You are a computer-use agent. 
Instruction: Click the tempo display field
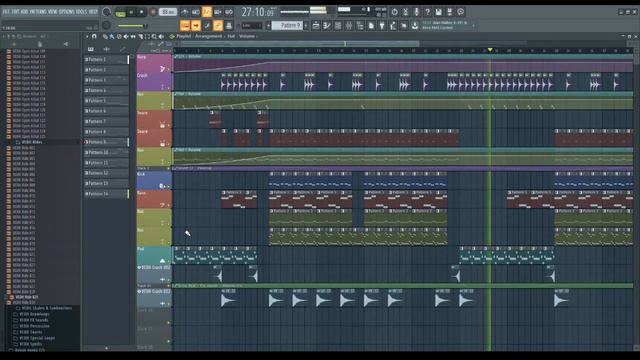click(168, 12)
